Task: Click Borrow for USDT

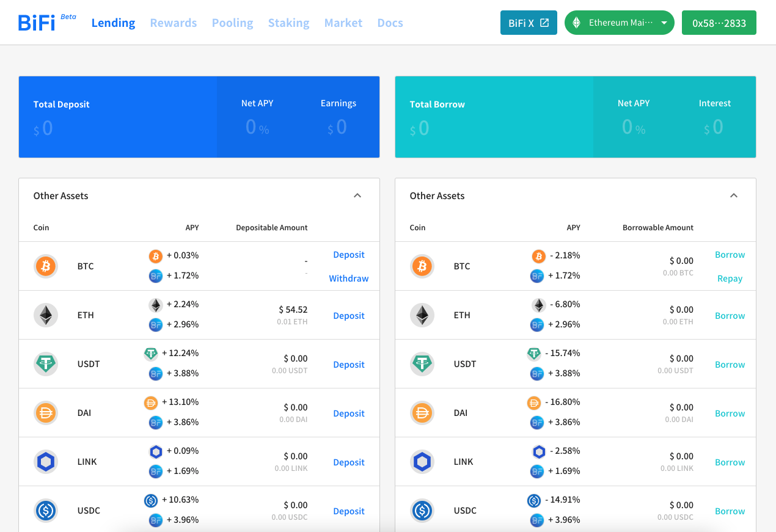Action: click(730, 365)
